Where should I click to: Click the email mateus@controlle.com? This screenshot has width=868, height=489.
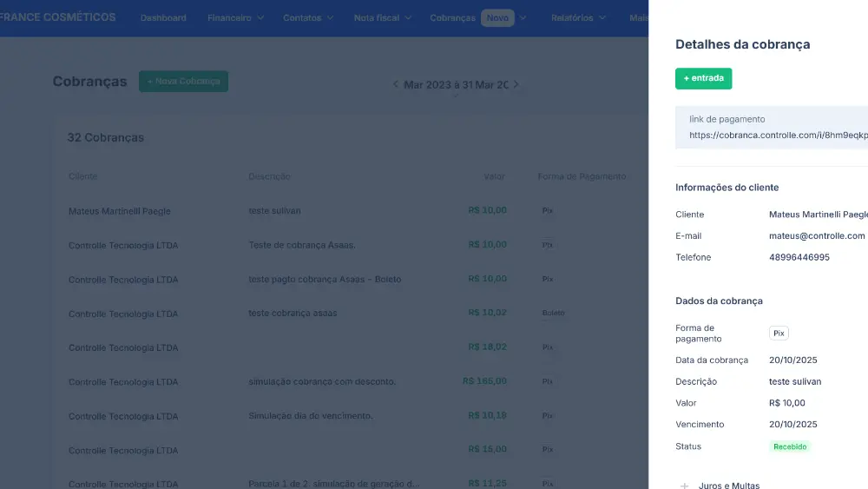pos(817,236)
